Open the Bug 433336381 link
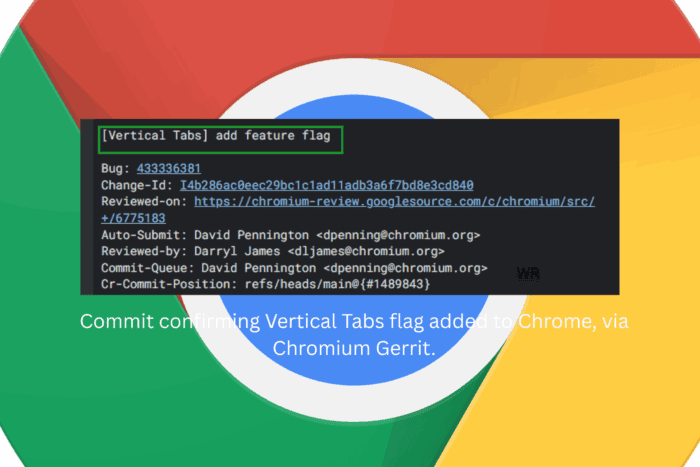The image size is (700, 467). click(x=169, y=168)
